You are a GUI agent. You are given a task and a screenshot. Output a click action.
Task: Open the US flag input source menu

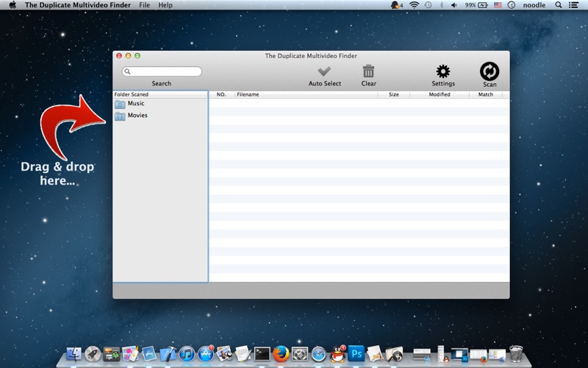point(498,5)
